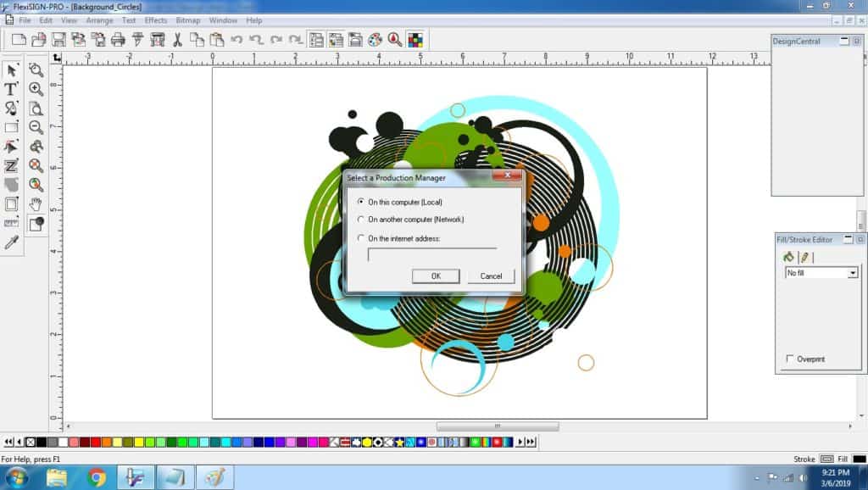This screenshot has width=868, height=490.
Task: Open Google Chrome from taskbar
Action: pyautogui.click(x=97, y=477)
